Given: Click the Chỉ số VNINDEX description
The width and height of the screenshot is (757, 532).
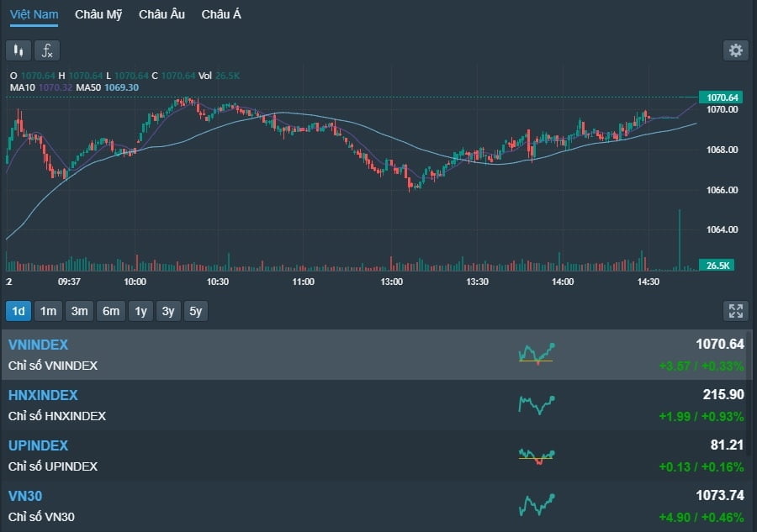Looking at the screenshot, I should click(x=53, y=366).
